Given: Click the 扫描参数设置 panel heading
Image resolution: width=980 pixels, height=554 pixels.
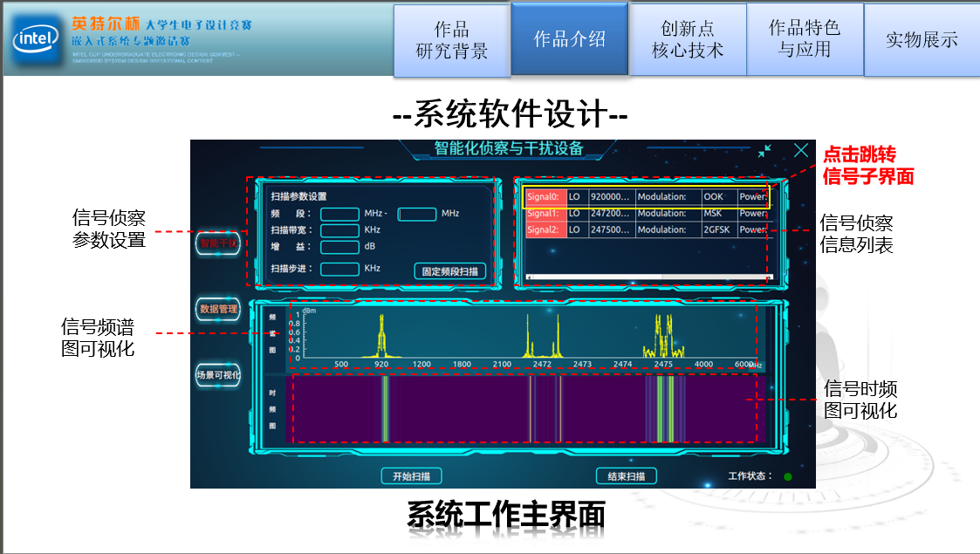Looking at the screenshot, I should coord(298,196).
